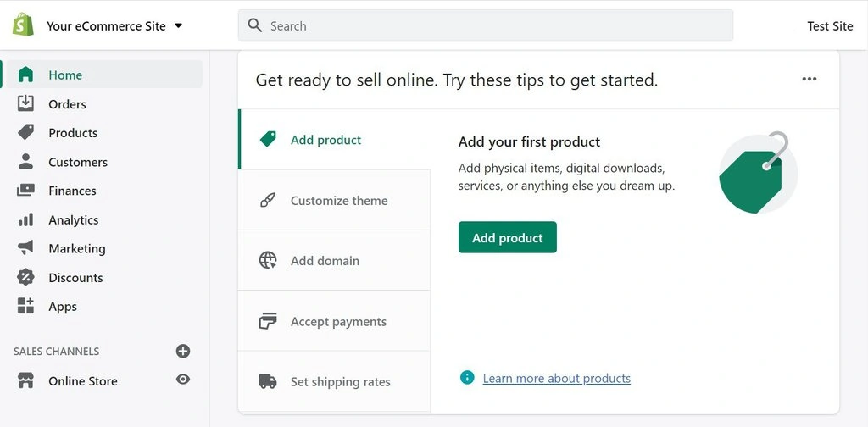Image resolution: width=868 pixels, height=427 pixels.
Task: Click the Marketing megaphone icon
Action: tap(25, 247)
